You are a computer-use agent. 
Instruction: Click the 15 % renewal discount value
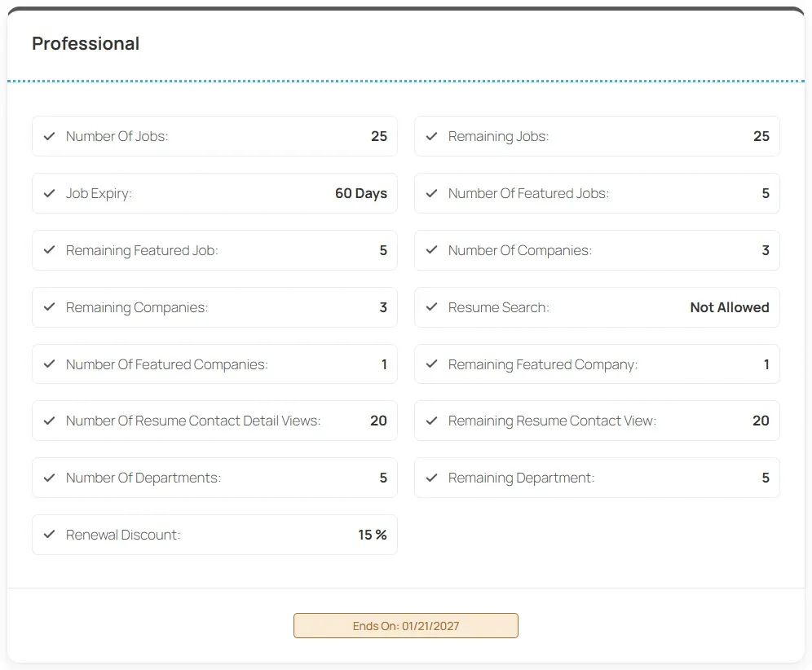click(373, 535)
